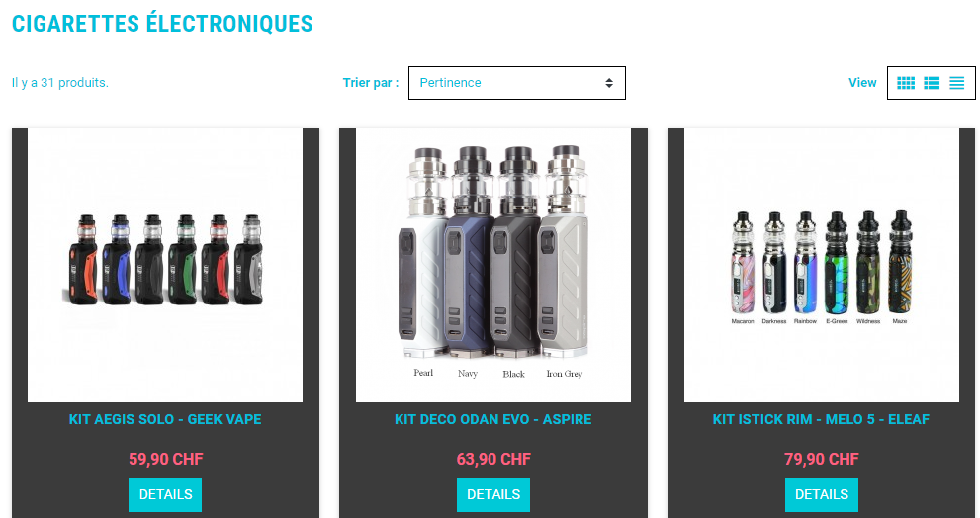Click the Trier par label
The width and height of the screenshot is (980, 518).
point(371,82)
